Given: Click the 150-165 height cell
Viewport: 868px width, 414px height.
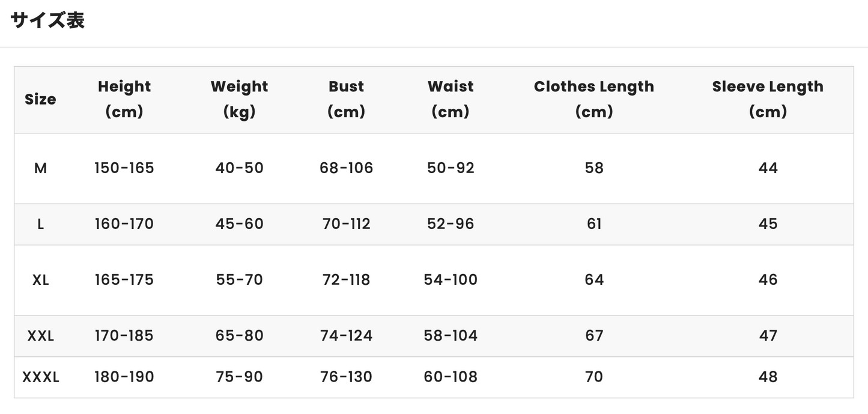Looking at the screenshot, I should tap(124, 168).
